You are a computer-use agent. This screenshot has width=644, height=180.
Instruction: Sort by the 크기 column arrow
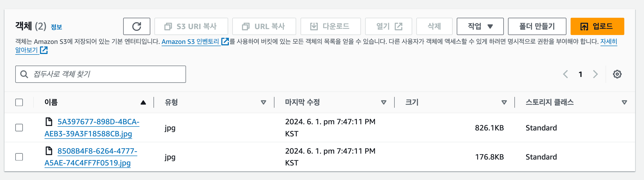(504, 102)
